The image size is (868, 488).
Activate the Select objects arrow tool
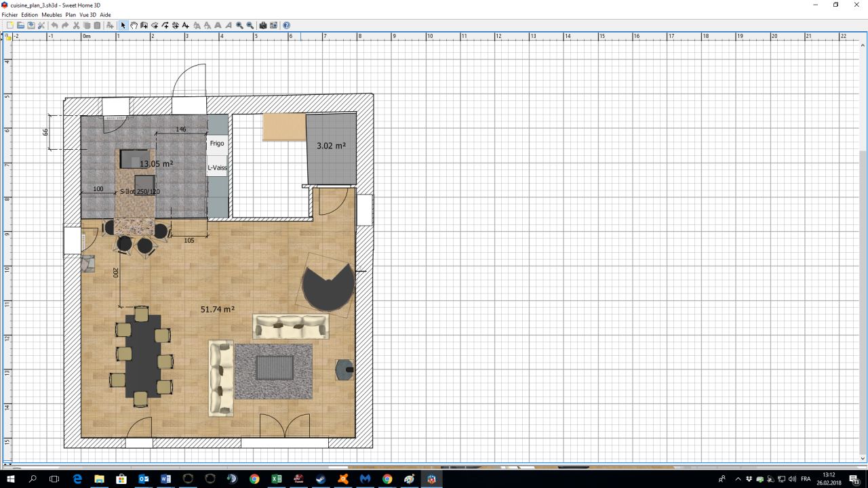[x=123, y=25]
